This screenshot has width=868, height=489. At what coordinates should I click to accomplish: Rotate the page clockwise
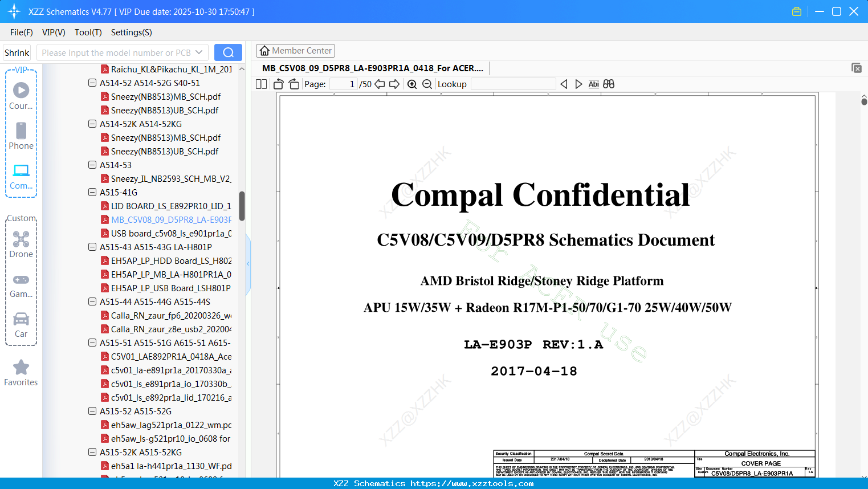[x=294, y=84]
